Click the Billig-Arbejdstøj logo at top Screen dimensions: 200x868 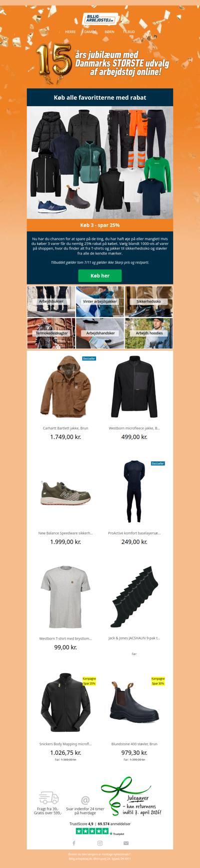[x=100, y=19]
